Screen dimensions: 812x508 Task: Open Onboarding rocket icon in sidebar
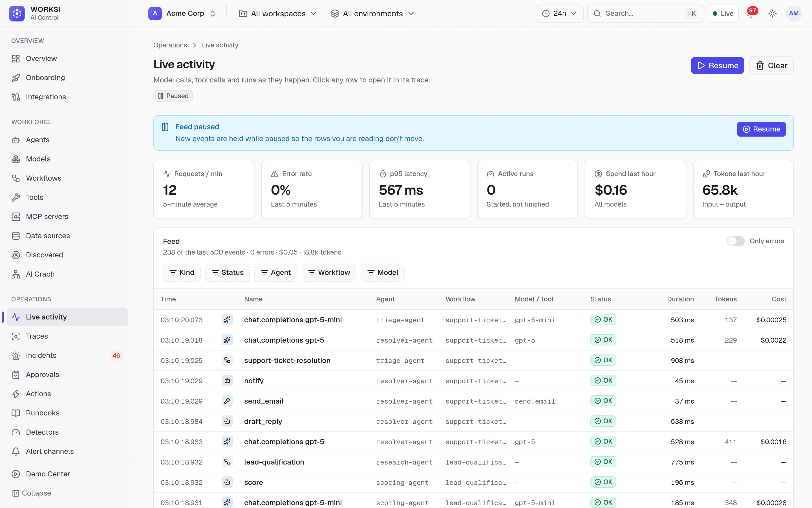[x=16, y=78]
